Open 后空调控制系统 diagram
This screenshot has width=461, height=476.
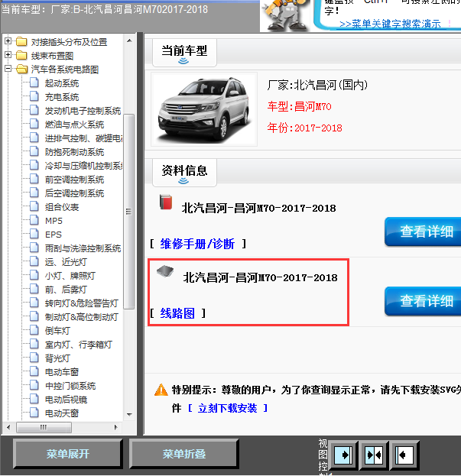[x=74, y=193]
